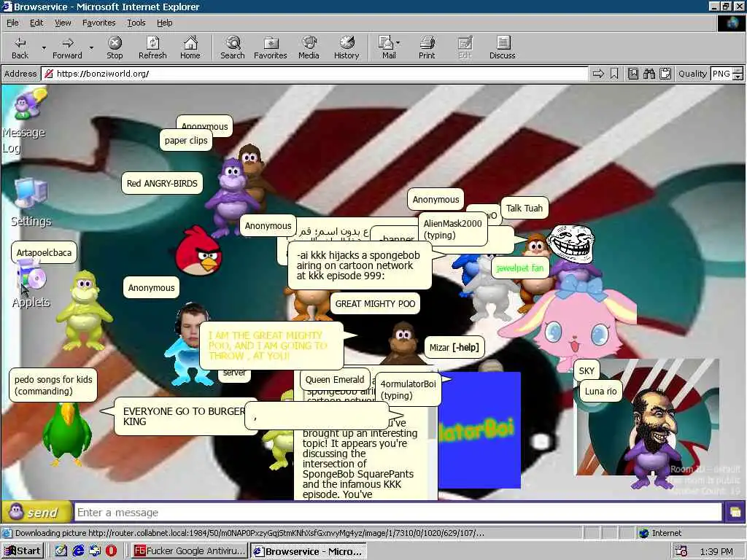Click the blue 4ormulatorBoi image
Viewport: 747px width, 560px height.
click(x=479, y=430)
